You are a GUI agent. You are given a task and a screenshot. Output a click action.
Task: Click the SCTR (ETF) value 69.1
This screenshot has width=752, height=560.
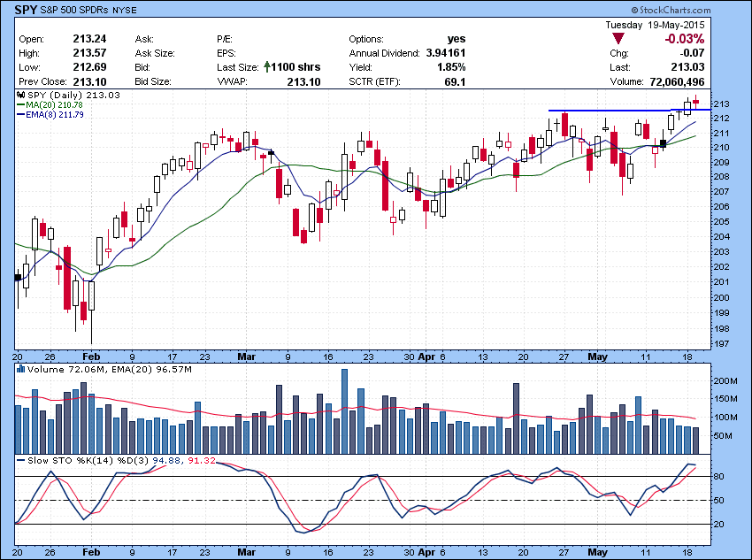455,81
